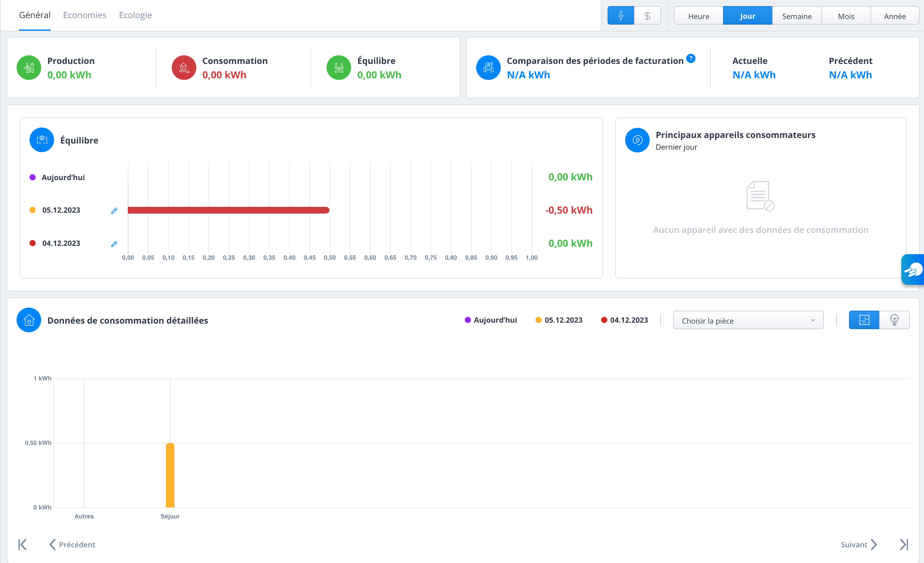Click the main consuming devices plug icon
This screenshot has height=563, width=924.
[637, 140]
